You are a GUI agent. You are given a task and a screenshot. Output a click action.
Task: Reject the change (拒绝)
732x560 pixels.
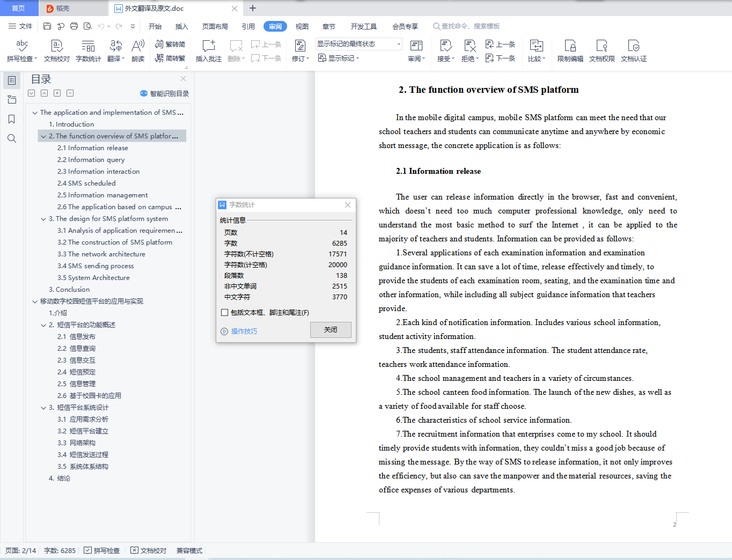pos(470,51)
